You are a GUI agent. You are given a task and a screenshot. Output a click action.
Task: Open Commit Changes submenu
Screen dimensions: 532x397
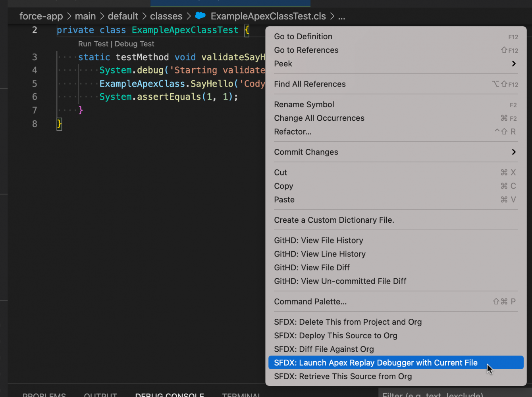396,152
